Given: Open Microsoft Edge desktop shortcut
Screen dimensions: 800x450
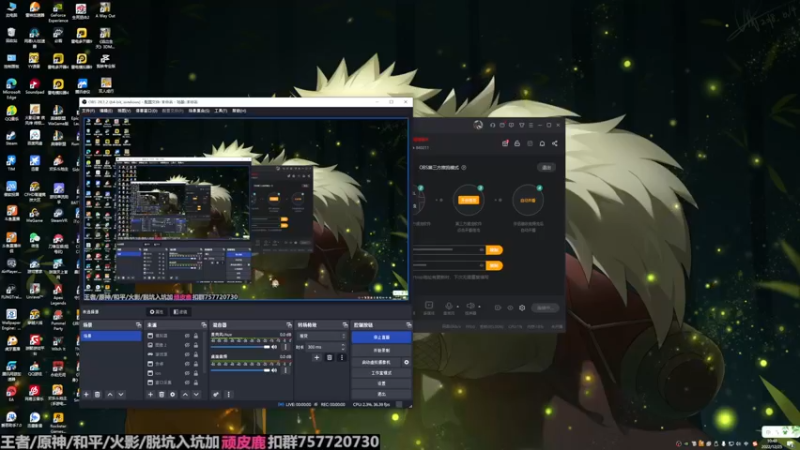Looking at the screenshot, I should point(11,87).
